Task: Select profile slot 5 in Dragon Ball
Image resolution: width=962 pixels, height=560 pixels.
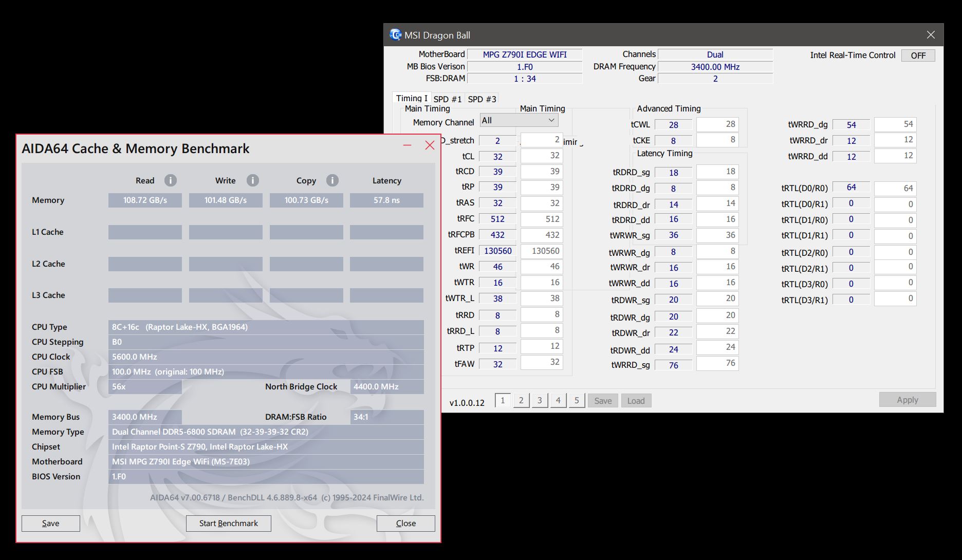Action: (577, 400)
